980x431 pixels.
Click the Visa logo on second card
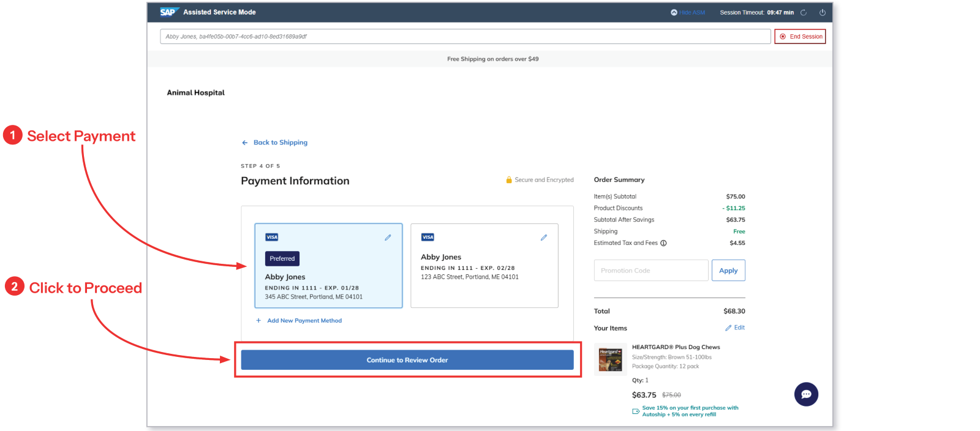click(428, 238)
